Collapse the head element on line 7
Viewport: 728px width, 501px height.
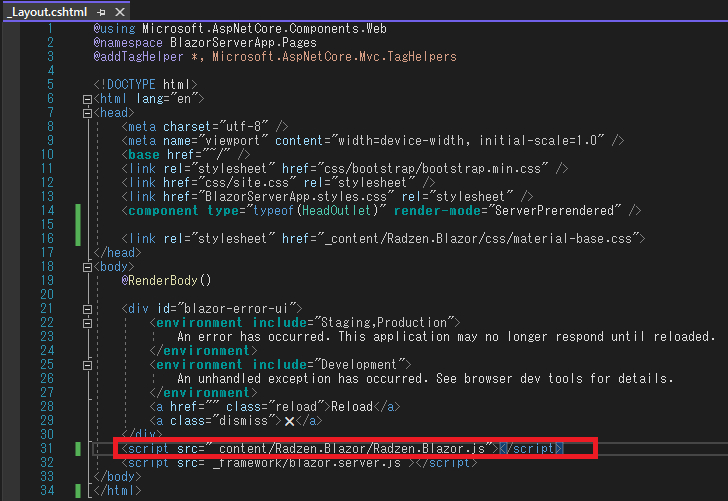coord(87,113)
